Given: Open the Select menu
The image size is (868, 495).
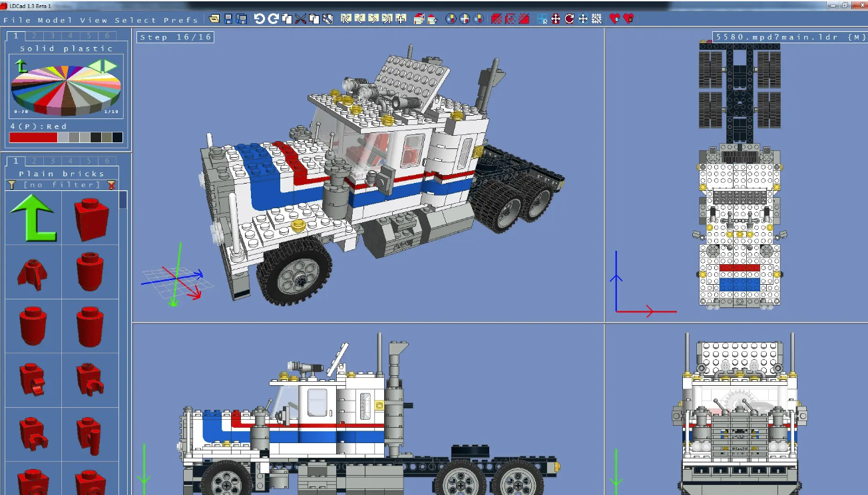Looking at the screenshot, I should coord(136,20).
